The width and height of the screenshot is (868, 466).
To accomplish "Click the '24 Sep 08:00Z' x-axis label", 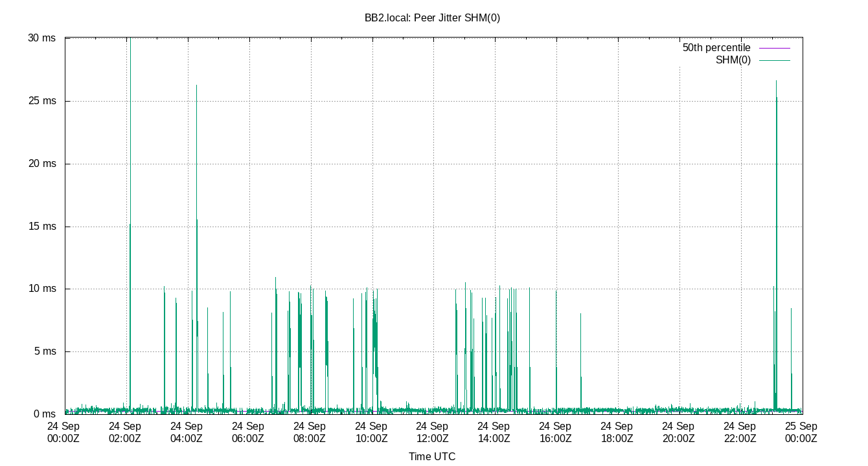I will pos(310,432).
